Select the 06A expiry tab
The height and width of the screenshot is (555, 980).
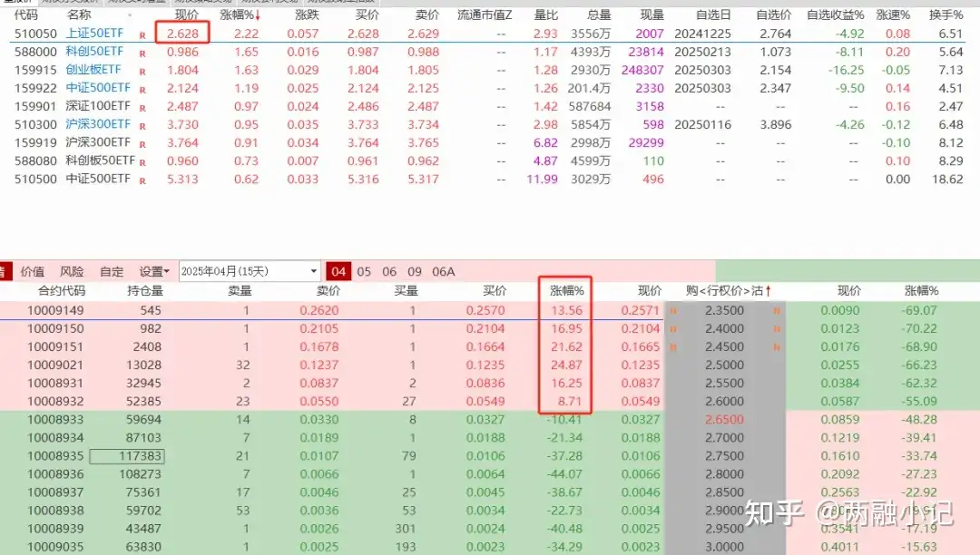(443, 271)
